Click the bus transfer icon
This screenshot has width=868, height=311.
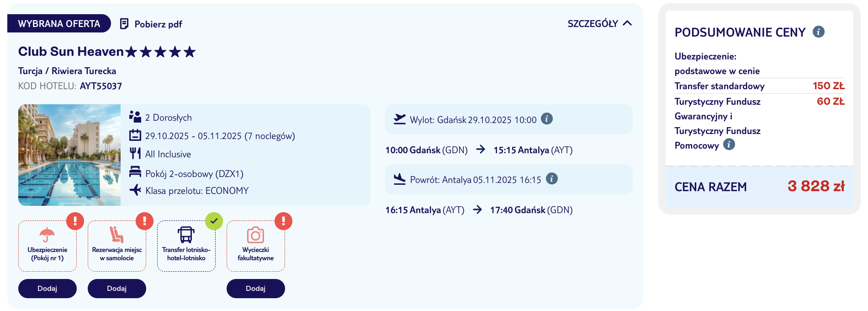[186, 235]
